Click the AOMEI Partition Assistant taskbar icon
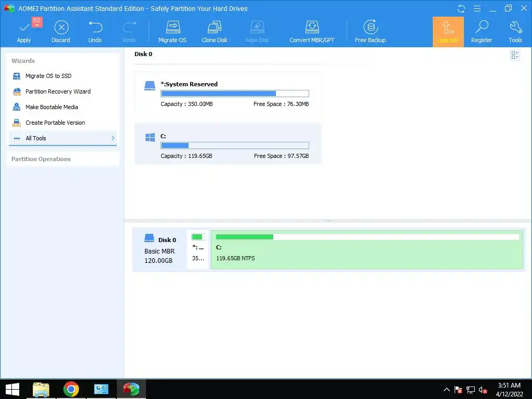Image resolution: width=532 pixels, height=399 pixels. (131, 389)
